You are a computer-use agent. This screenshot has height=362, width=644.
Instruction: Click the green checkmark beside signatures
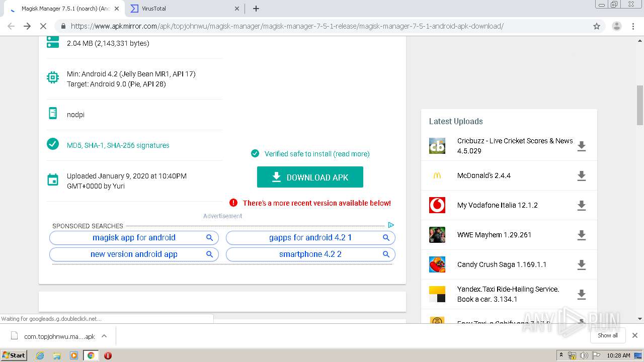53,144
